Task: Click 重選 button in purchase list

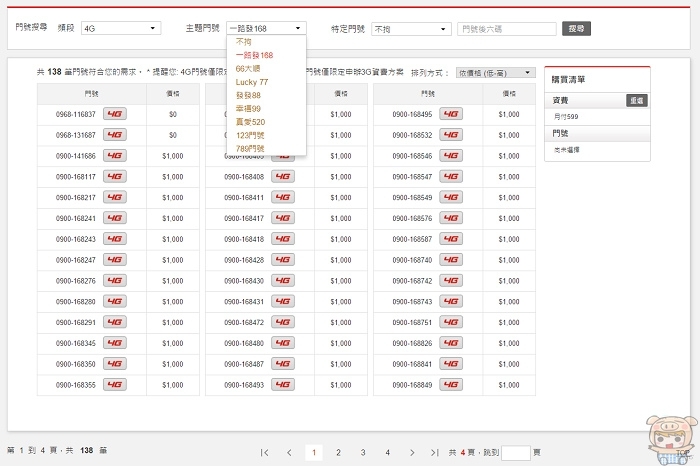Action: point(637,100)
